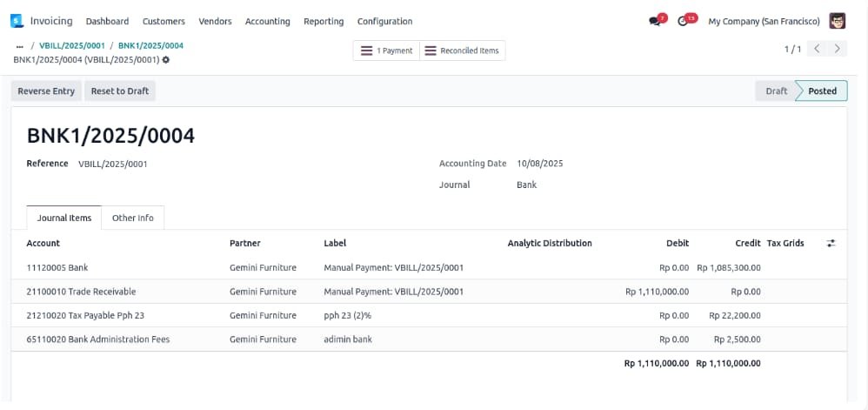Click the BNK1/2025/0004 record title heading
Screen dimensions: 868x410
[110, 136]
